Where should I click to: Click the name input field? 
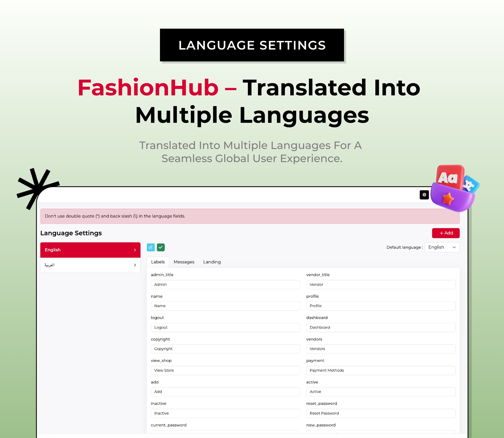click(x=225, y=306)
